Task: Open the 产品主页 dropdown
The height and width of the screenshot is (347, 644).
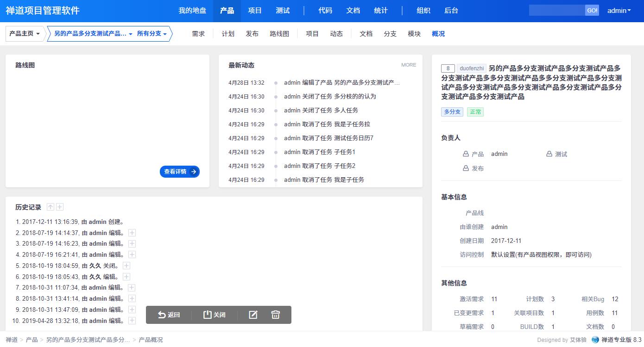Action: click(25, 34)
